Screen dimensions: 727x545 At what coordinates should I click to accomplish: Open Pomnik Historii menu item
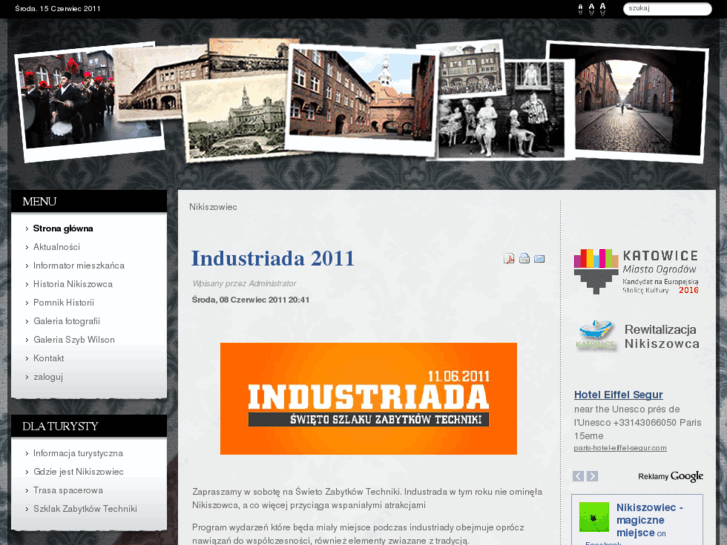click(x=64, y=303)
